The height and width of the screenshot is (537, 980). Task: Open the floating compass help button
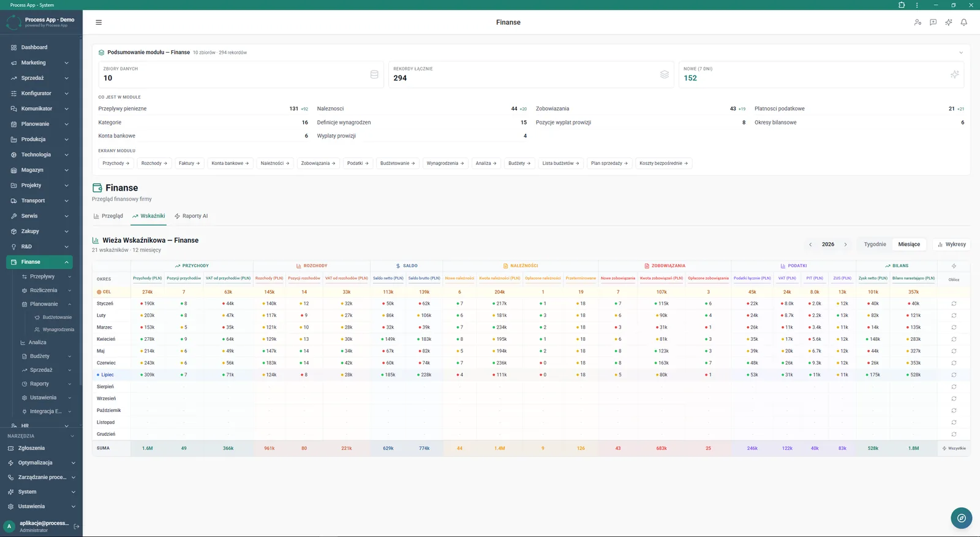(x=962, y=518)
